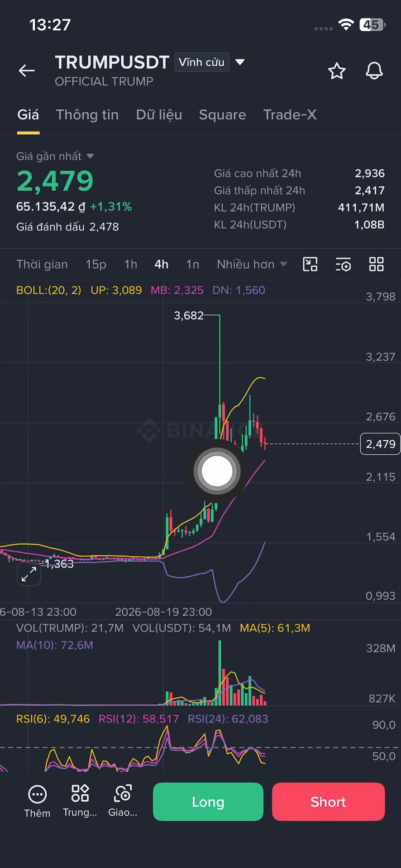Open contract type dropdown arrow
The height and width of the screenshot is (868, 401).
(240, 62)
